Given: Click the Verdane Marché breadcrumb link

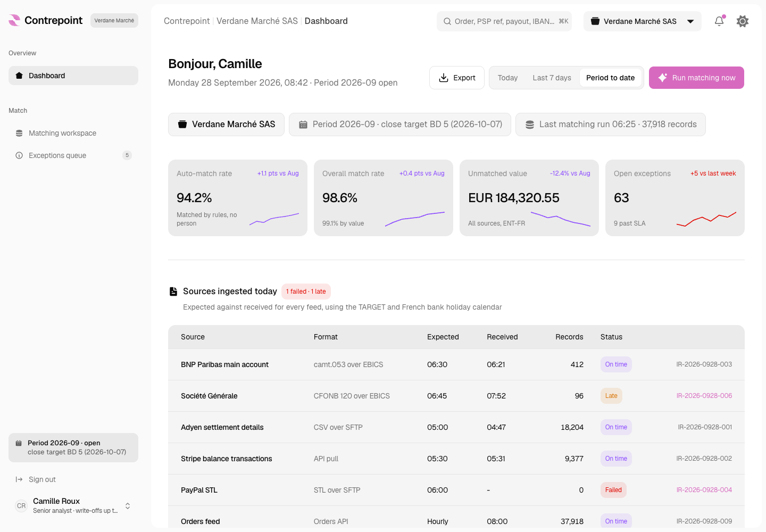Looking at the screenshot, I should [257, 21].
